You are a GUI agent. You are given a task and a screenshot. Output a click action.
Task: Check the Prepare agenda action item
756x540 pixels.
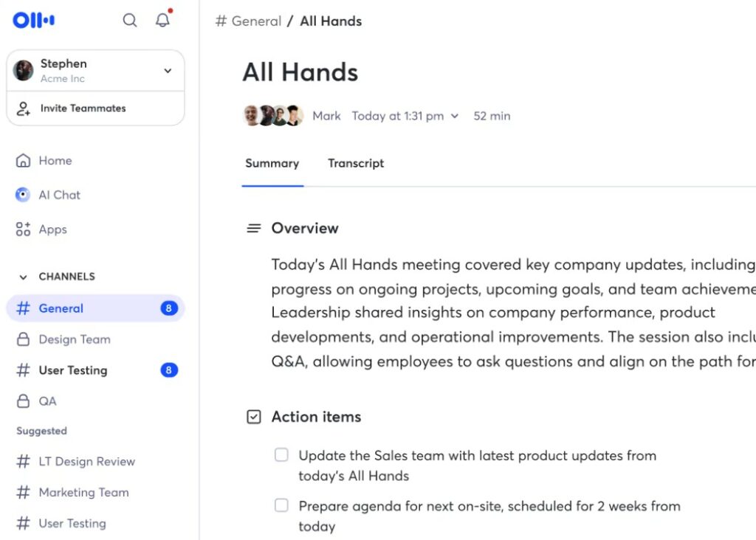(x=281, y=505)
